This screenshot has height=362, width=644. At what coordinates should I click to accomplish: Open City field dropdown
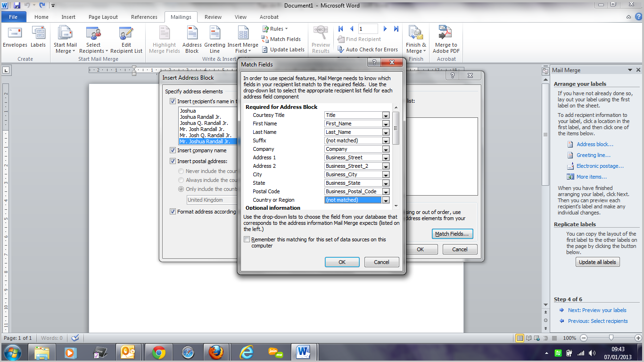point(386,174)
